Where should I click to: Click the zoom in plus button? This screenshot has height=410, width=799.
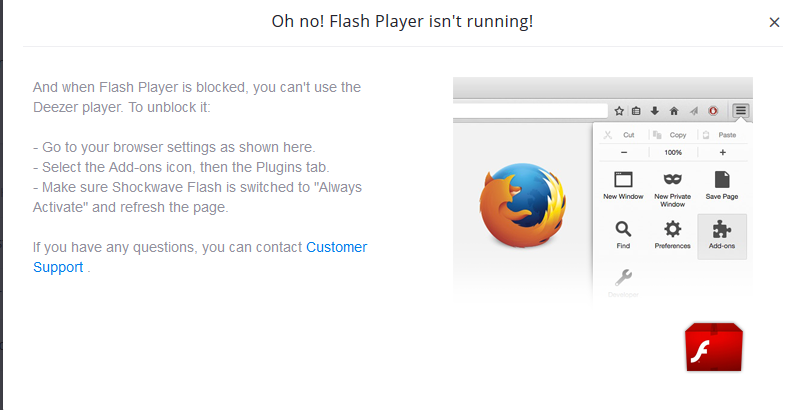722,152
